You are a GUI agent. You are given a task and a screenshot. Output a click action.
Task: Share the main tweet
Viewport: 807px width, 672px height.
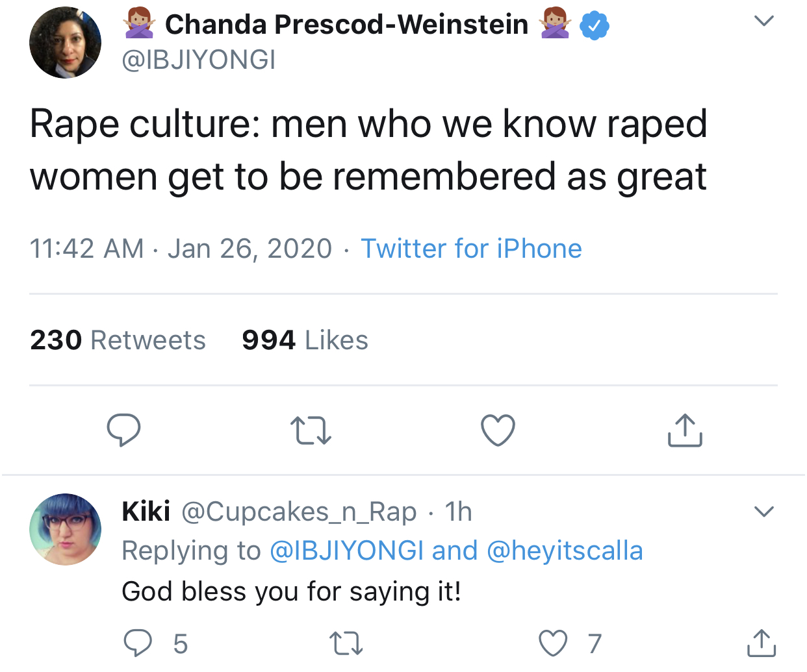[685, 430]
